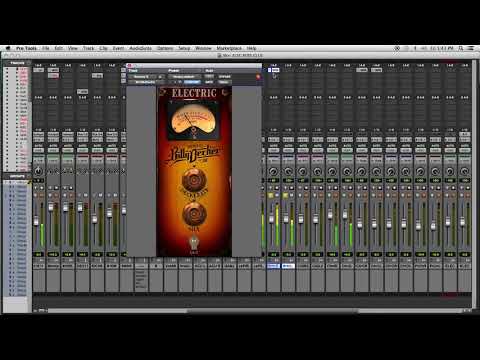Open the Apple menu
The height and width of the screenshot is (360, 480).
8,48
